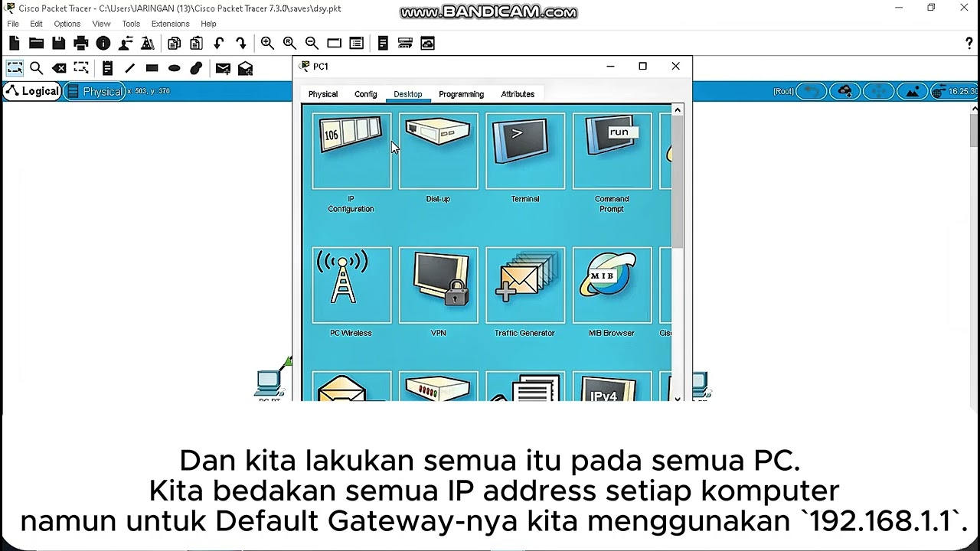Switch to the Config tab of PC1

(366, 94)
